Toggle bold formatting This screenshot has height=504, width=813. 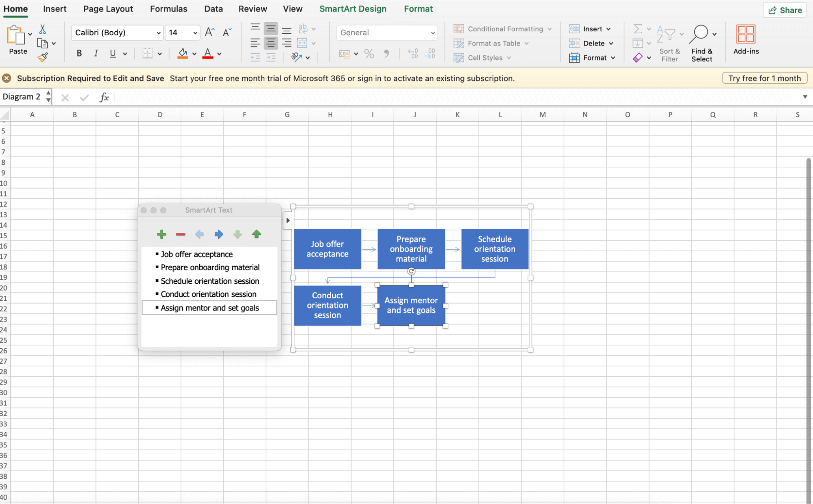[79, 53]
